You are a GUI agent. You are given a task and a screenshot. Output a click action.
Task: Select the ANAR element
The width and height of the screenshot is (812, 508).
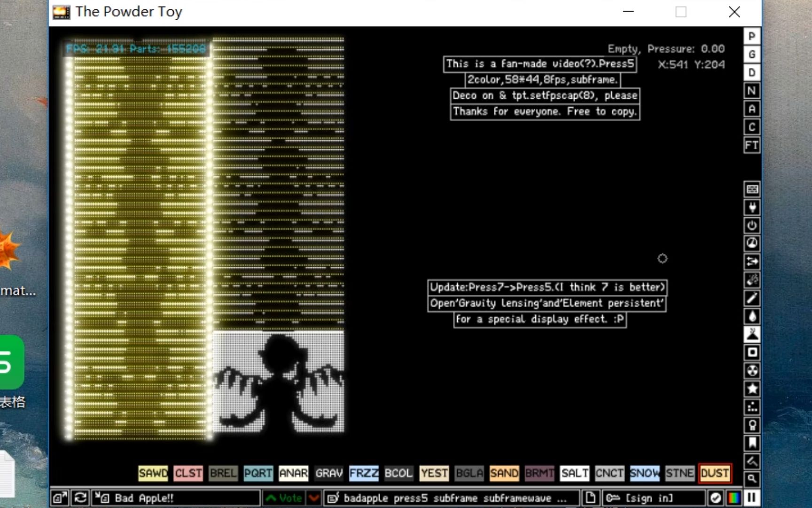coord(294,473)
